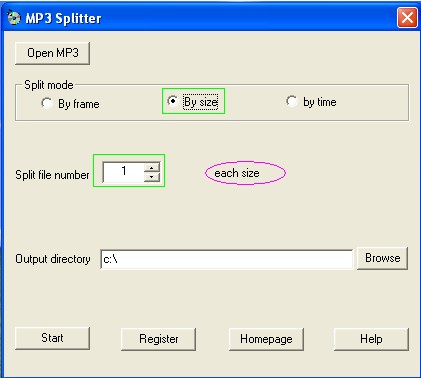Open the Register dialog

click(158, 339)
